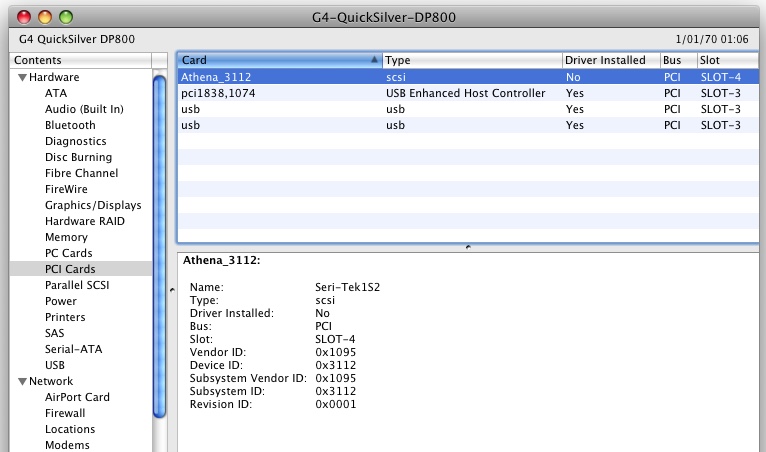Open Graphics/Displays section

[x=93, y=205]
